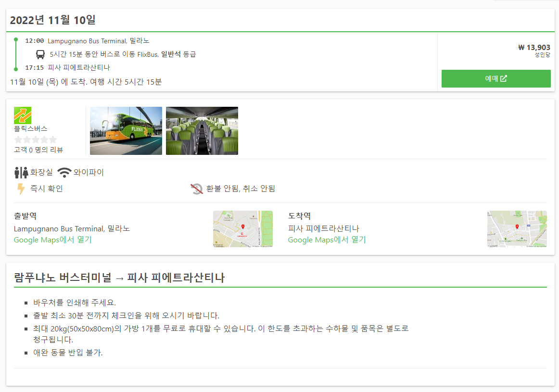Click the FlixBus logo icon

click(23, 115)
